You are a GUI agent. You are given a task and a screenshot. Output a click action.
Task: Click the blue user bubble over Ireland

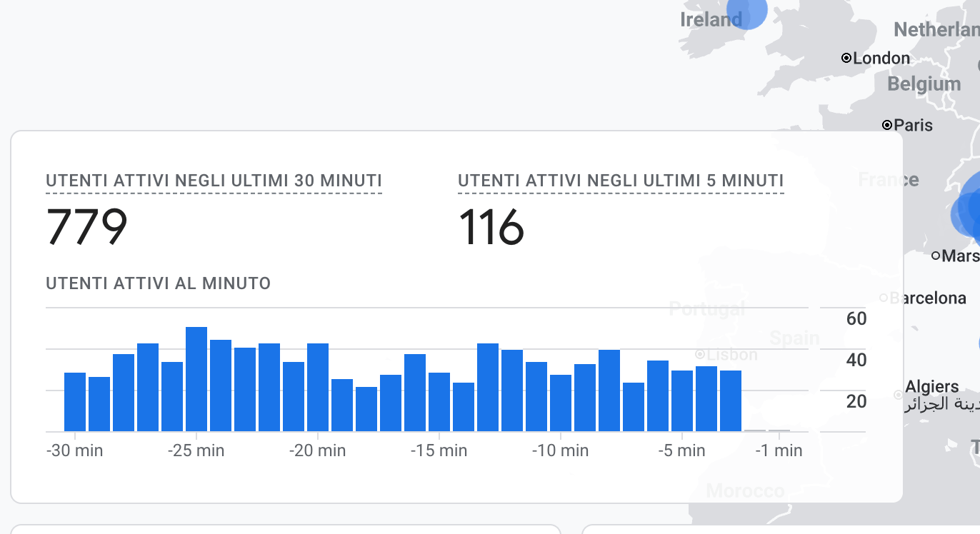[746, 11]
